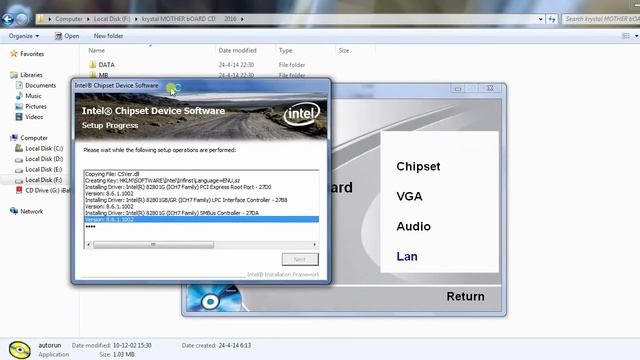Select the DATA folder

[106, 64]
